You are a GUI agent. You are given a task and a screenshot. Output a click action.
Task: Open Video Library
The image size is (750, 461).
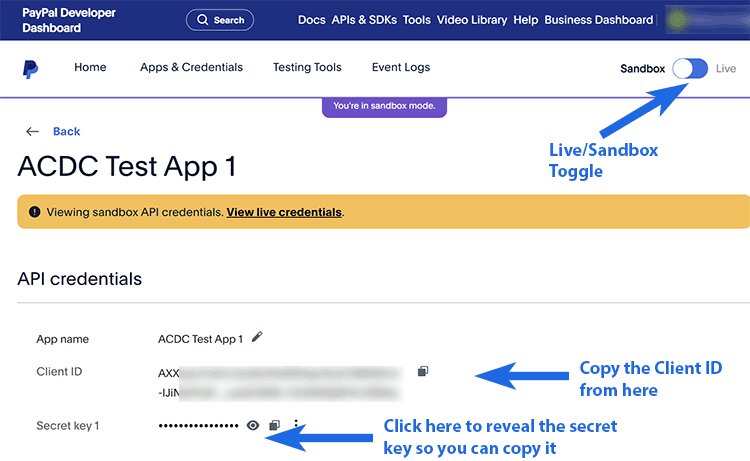click(x=472, y=20)
